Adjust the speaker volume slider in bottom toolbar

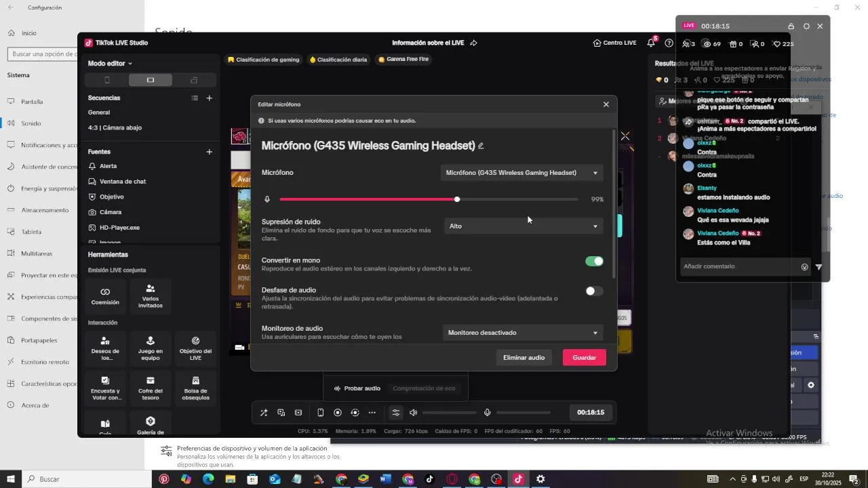tap(449, 413)
